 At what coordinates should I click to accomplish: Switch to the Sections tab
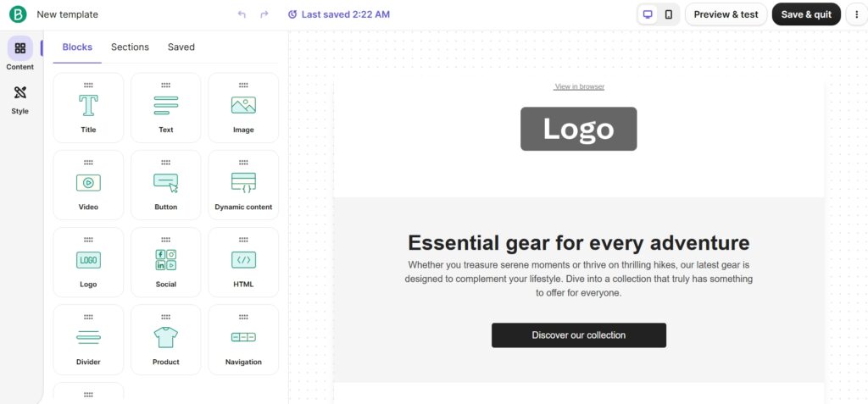tap(130, 47)
